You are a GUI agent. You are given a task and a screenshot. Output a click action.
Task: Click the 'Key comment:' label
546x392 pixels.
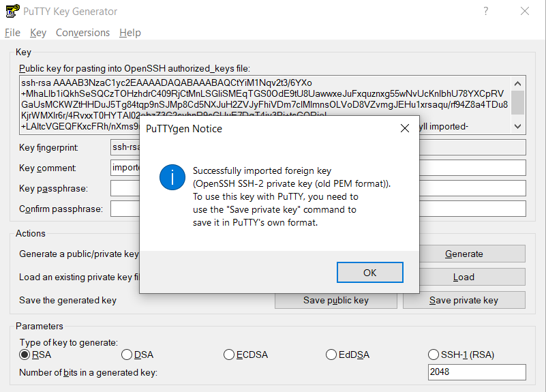[48, 168]
